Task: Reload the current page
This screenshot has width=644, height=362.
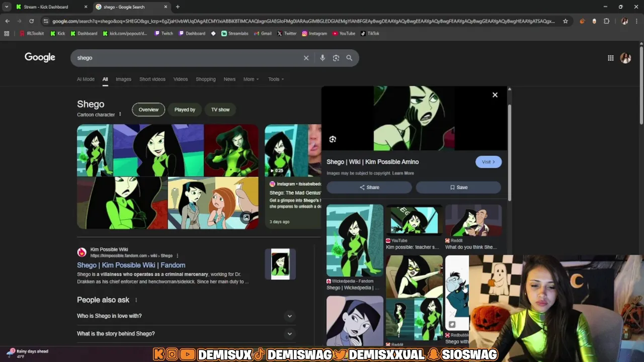Action: click(x=31, y=21)
